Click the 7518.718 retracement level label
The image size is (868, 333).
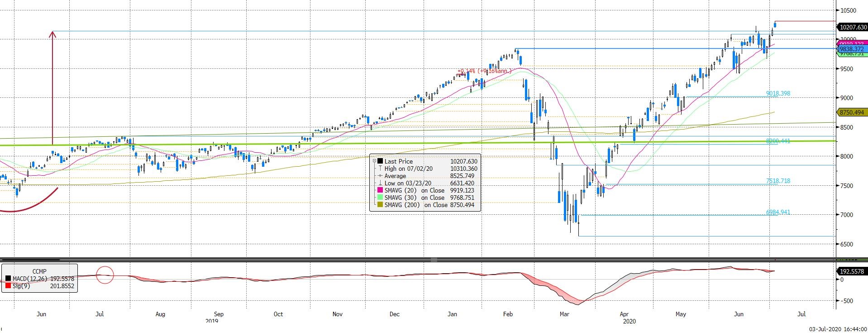[778, 181]
